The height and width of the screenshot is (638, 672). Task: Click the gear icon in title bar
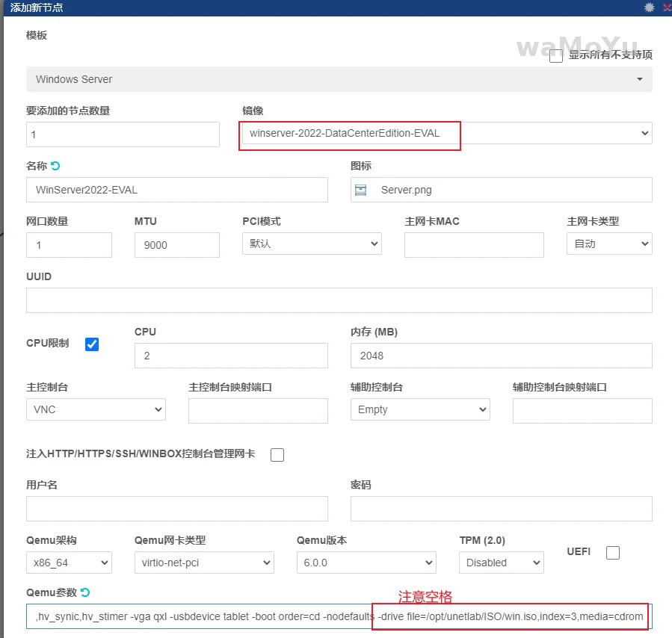pos(649,7)
